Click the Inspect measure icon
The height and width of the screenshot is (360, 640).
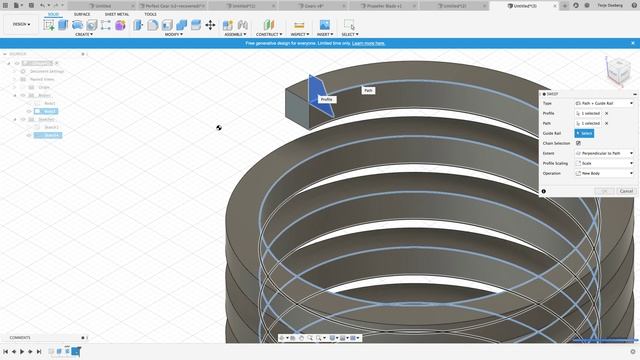[x=299, y=25]
